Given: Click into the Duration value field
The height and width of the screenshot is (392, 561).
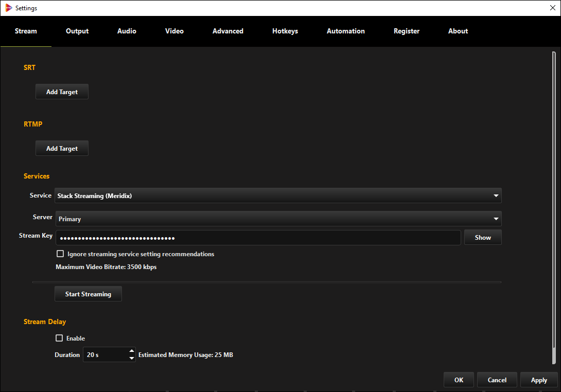Looking at the screenshot, I should coord(106,355).
